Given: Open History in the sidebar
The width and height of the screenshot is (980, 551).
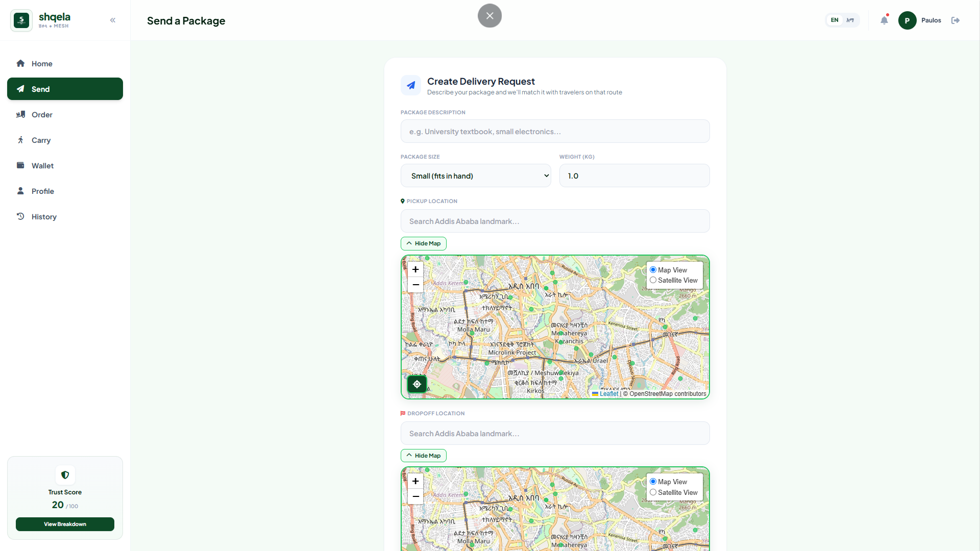Looking at the screenshot, I should (x=65, y=217).
